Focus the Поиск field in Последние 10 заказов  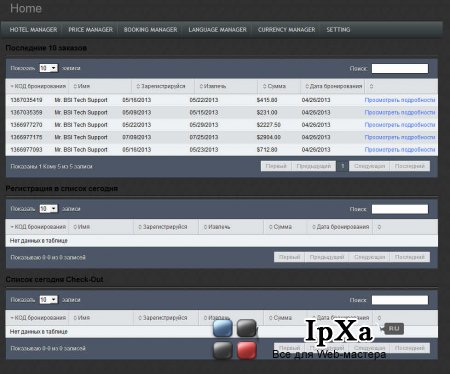[400, 68]
